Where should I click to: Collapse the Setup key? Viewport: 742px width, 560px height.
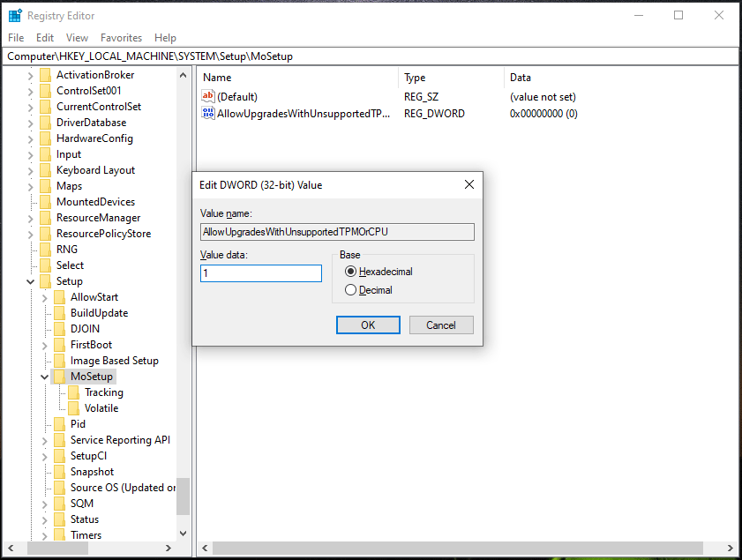pyautogui.click(x=31, y=282)
